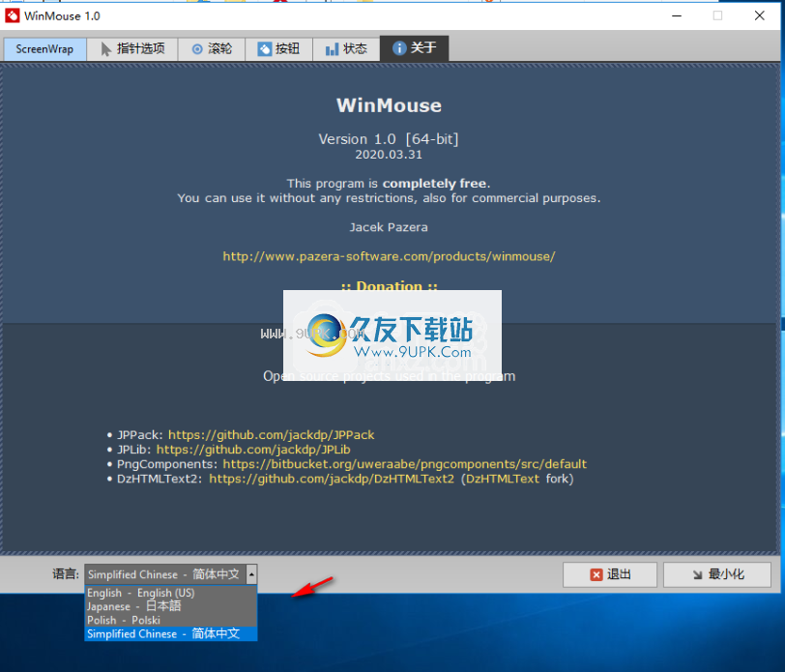
Task: Click the :: Donation :: heading link
Action: tap(389, 286)
